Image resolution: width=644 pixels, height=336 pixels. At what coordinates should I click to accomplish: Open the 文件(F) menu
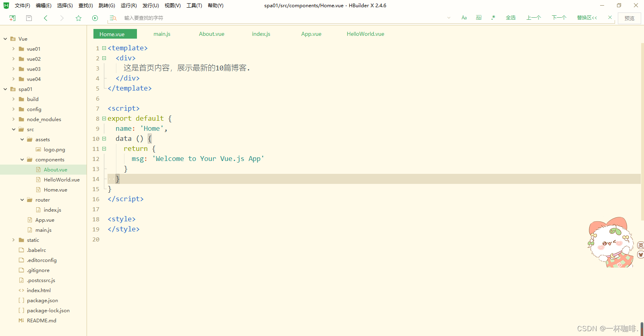23,6
